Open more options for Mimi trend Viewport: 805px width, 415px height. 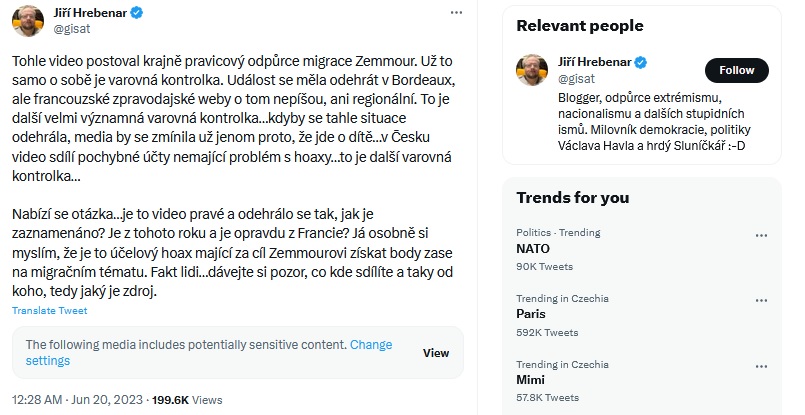pyautogui.click(x=761, y=366)
